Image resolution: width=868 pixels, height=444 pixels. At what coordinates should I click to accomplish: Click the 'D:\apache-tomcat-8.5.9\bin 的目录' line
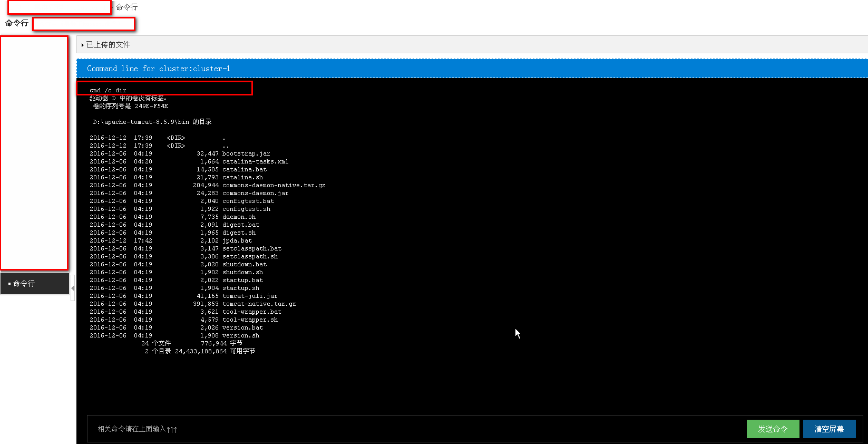coord(152,122)
